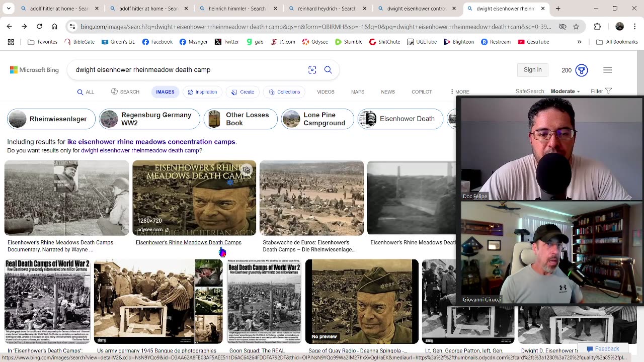Follow the 'ike eisenhower rhine meadows' suggestion link
Viewport: 644px width, 362px height.
click(151, 142)
